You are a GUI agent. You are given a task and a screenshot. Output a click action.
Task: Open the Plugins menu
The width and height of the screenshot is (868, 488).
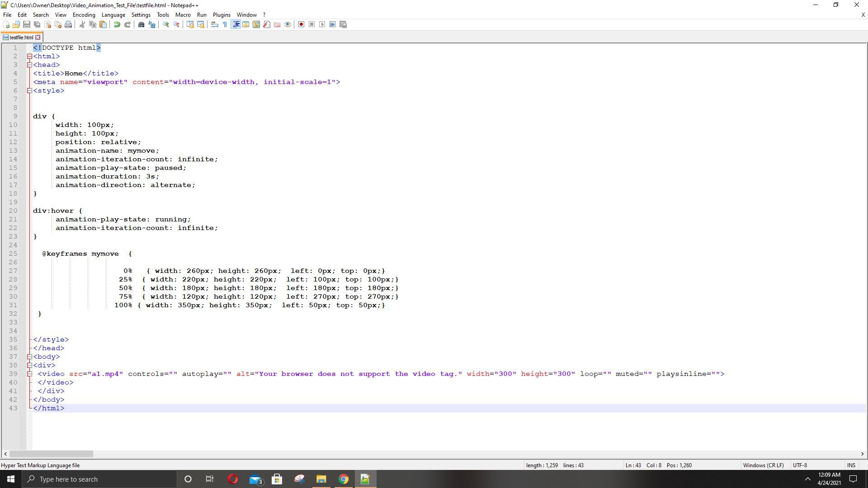click(222, 14)
